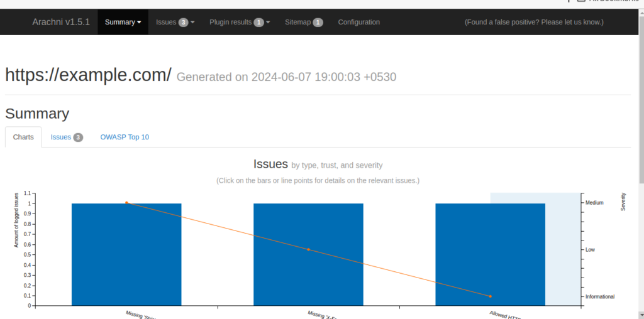Screen dimensions: 644x319
Task: Switch to the Issues tab under Summary
Action: click(x=66, y=137)
